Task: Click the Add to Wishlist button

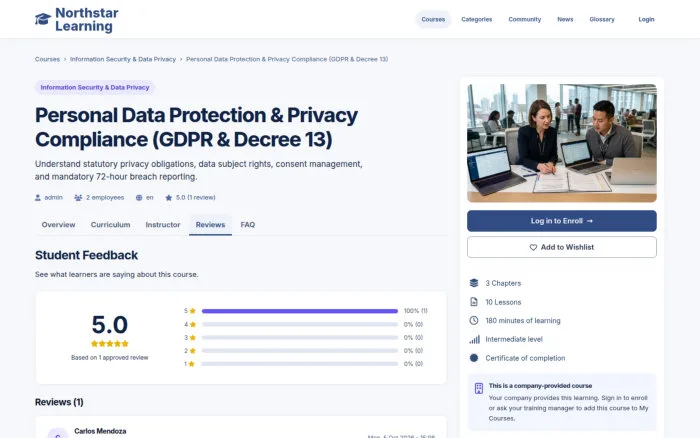Action: [x=562, y=247]
